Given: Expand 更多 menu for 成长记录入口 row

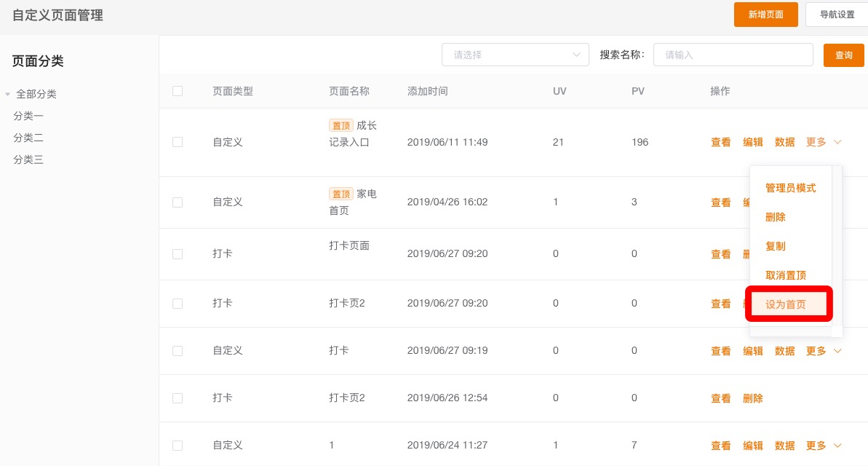Looking at the screenshot, I should pos(823,142).
